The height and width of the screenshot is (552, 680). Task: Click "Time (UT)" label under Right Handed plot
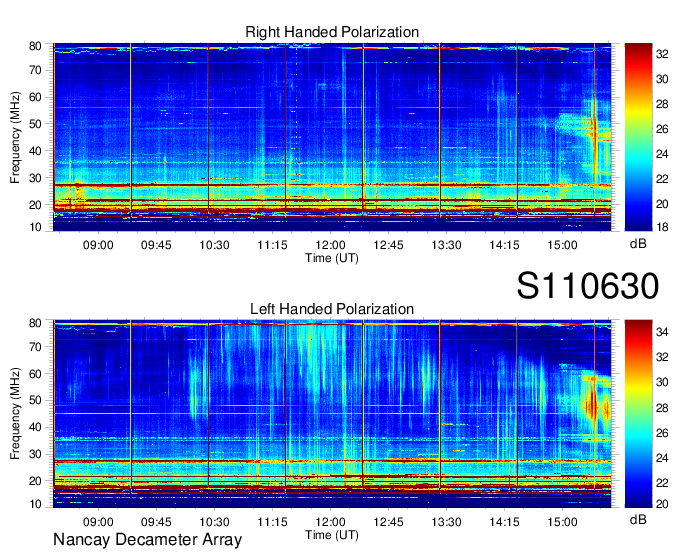(332, 258)
